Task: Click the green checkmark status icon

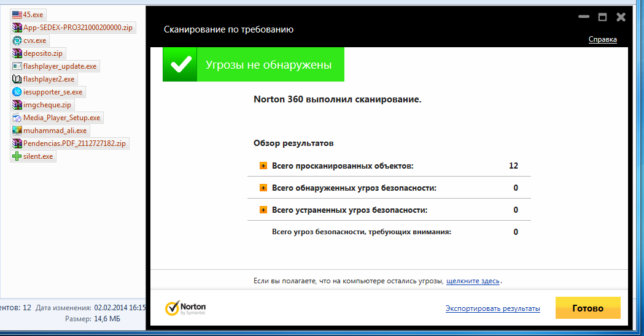Action: point(180,64)
